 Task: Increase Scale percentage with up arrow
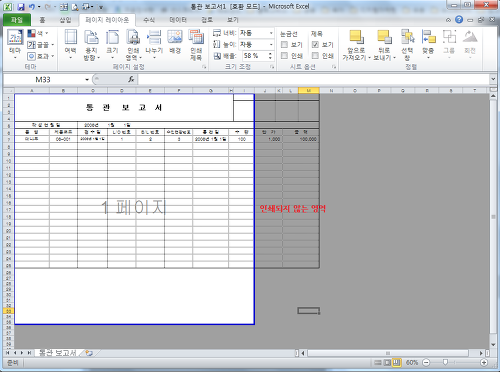click(270, 53)
